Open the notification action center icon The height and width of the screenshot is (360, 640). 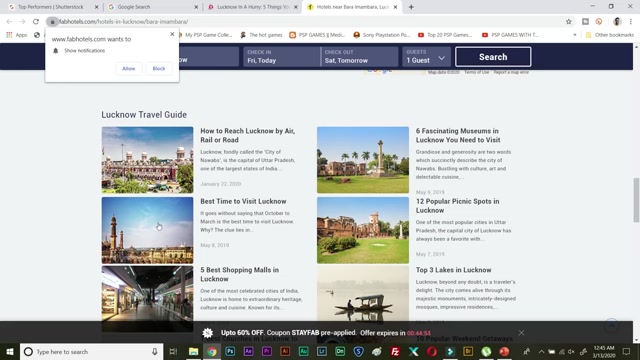pos(627,351)
